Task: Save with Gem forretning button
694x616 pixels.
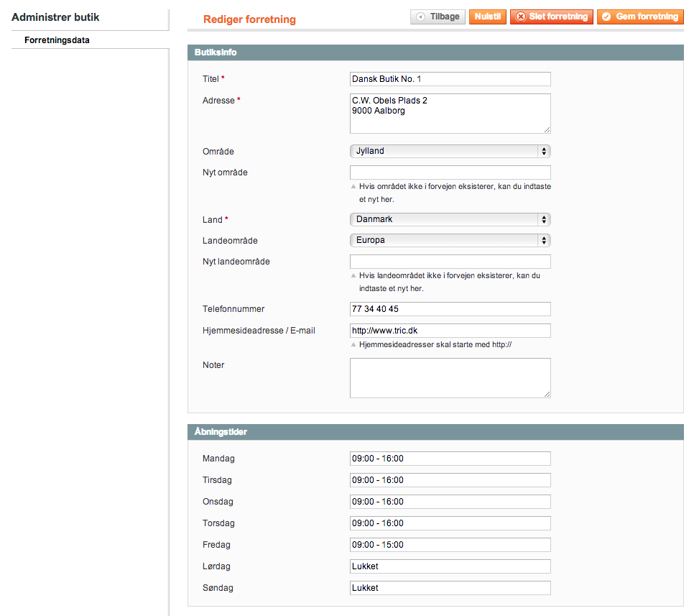Action: click(639, 17)
